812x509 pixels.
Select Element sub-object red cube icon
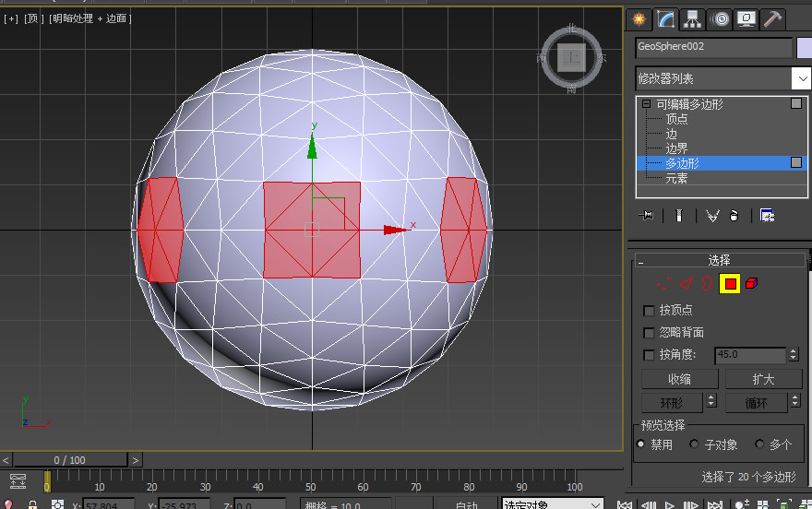click(751, 284)
